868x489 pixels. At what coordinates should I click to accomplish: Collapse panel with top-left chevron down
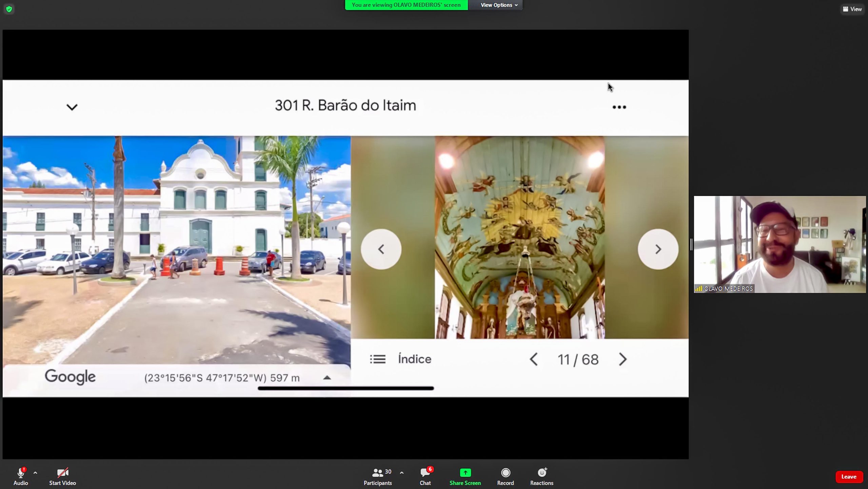(72, 107)
